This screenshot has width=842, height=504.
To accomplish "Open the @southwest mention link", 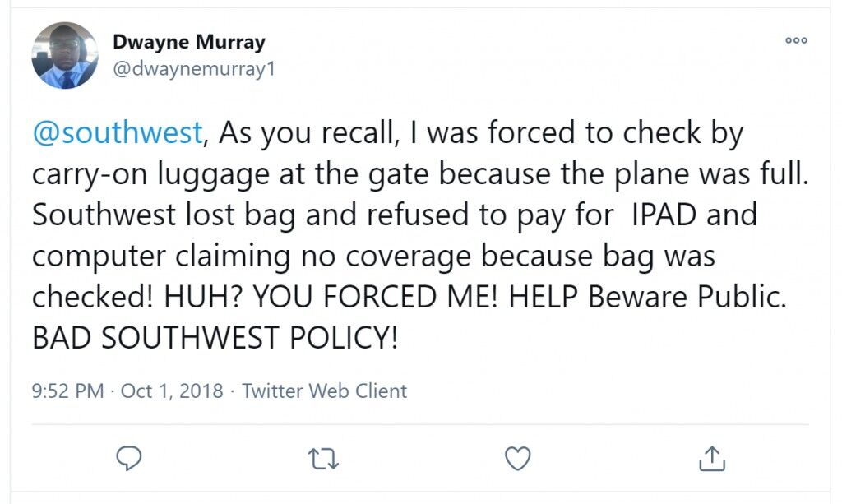I will pyautogui.click(x=118, y=132).
